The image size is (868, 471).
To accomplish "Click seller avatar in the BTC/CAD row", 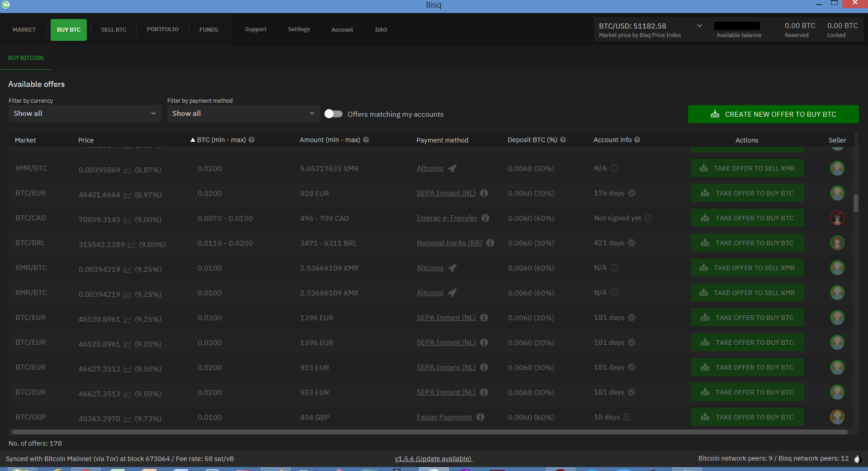I will click(837, 218).
